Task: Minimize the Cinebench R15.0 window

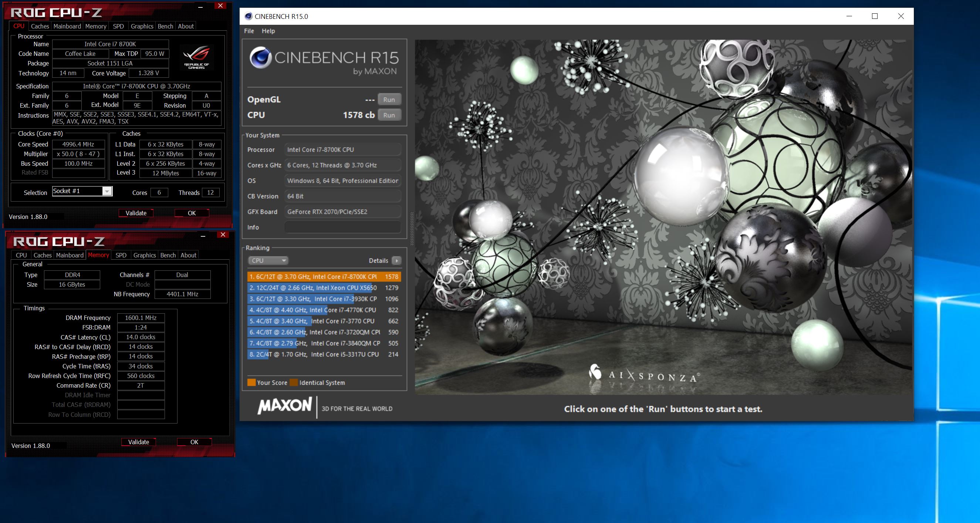Action: pyautogui.click(x=849, y=16)
